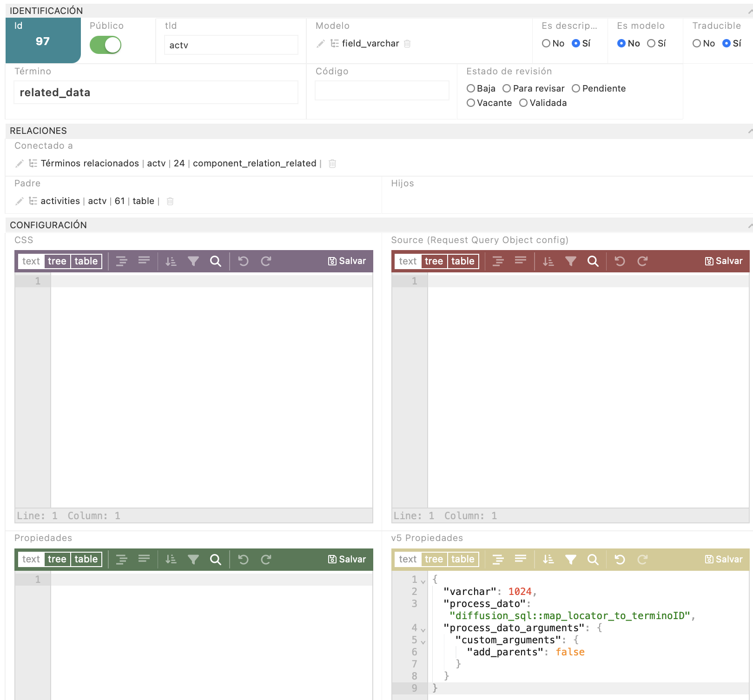The image size is (753, 700).
Task: Click the search icon in CSS editor toolbar
Action: [216, 261]
